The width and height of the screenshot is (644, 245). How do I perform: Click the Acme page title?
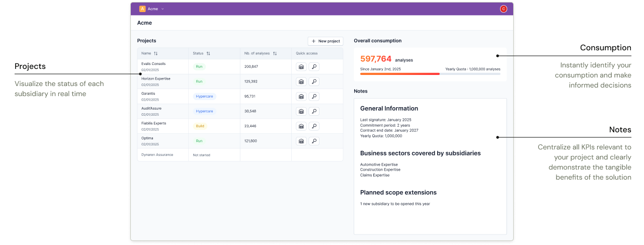[x=144, y=23]
